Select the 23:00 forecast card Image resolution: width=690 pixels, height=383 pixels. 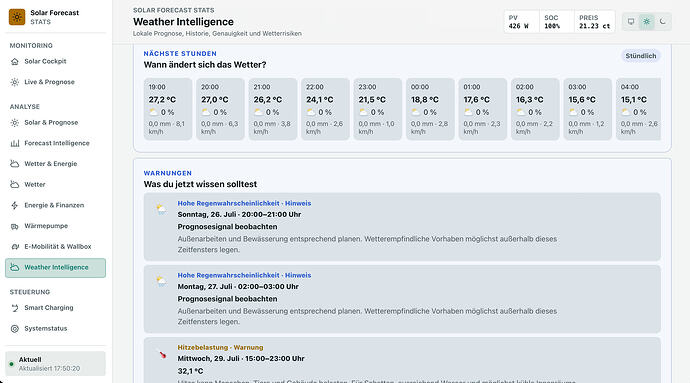pyautogui.click(x=378, y=109)
